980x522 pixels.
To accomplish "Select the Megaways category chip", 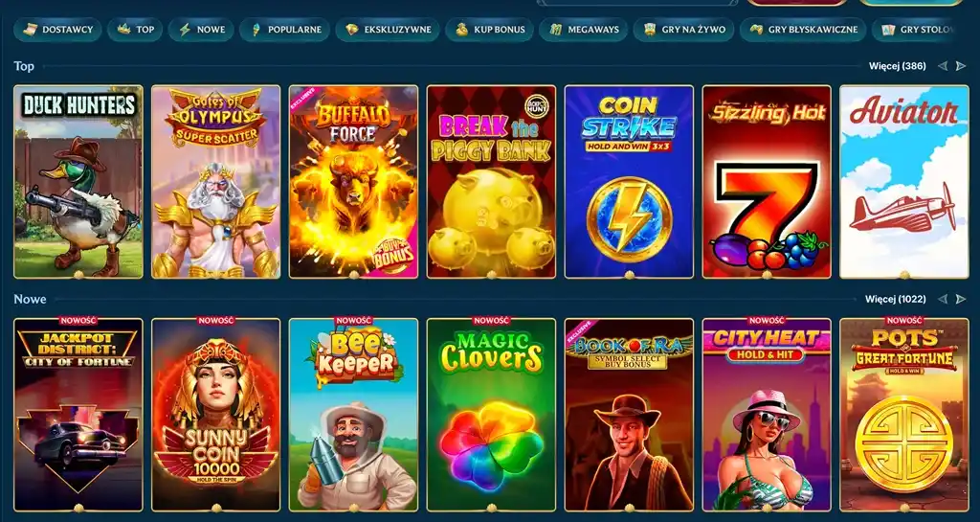I will click(x=584, y=30).
